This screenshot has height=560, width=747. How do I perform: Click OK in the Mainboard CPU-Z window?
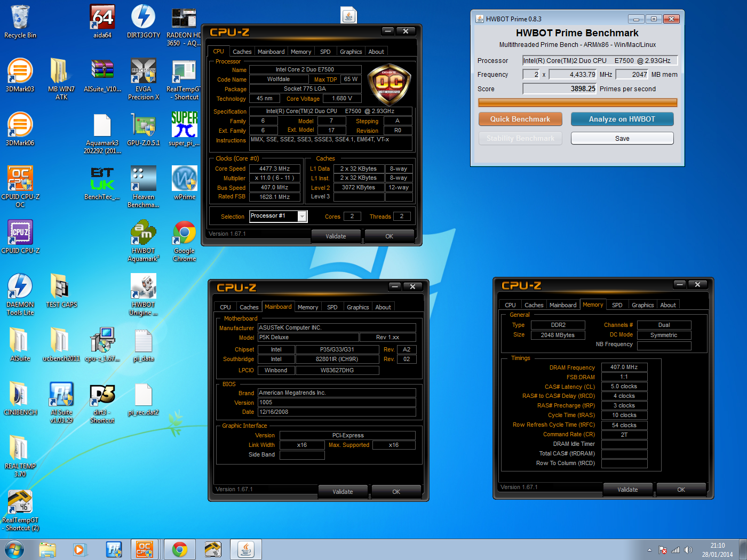tap(396, 492)
